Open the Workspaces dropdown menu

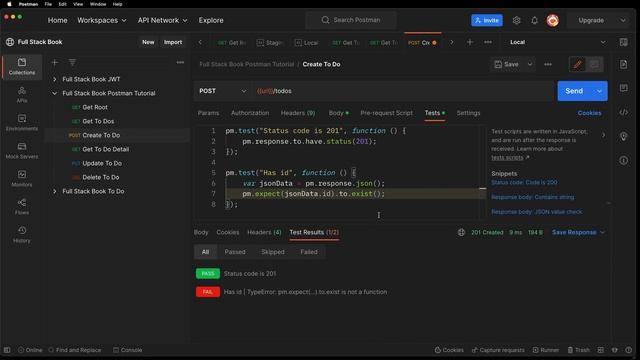[102, 20]
